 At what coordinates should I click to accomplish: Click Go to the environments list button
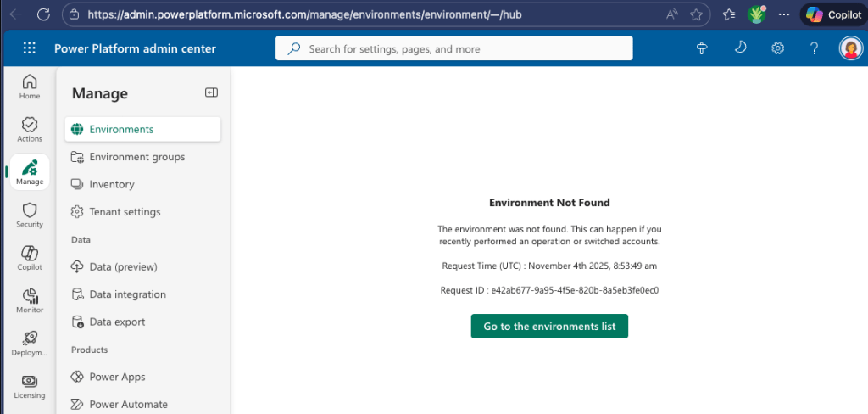pos(549,326)
